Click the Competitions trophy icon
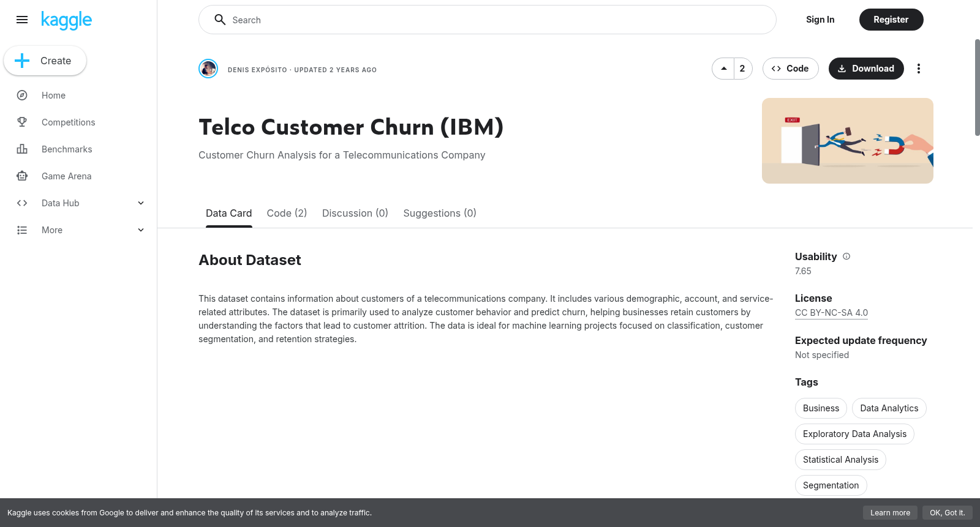980x527 pixels. tap(22, 122)
